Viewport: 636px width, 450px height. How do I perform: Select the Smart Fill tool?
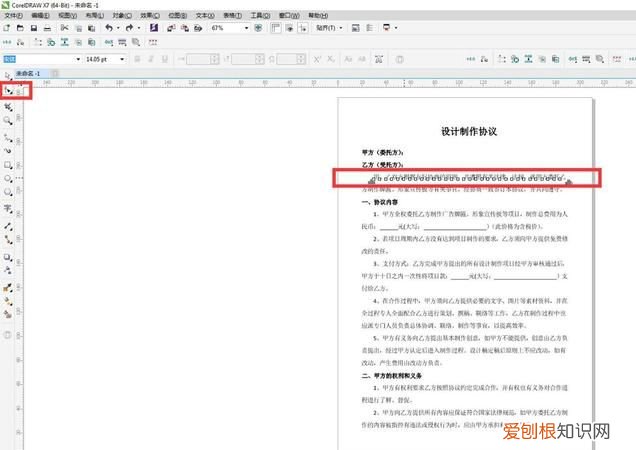point(8,314)
